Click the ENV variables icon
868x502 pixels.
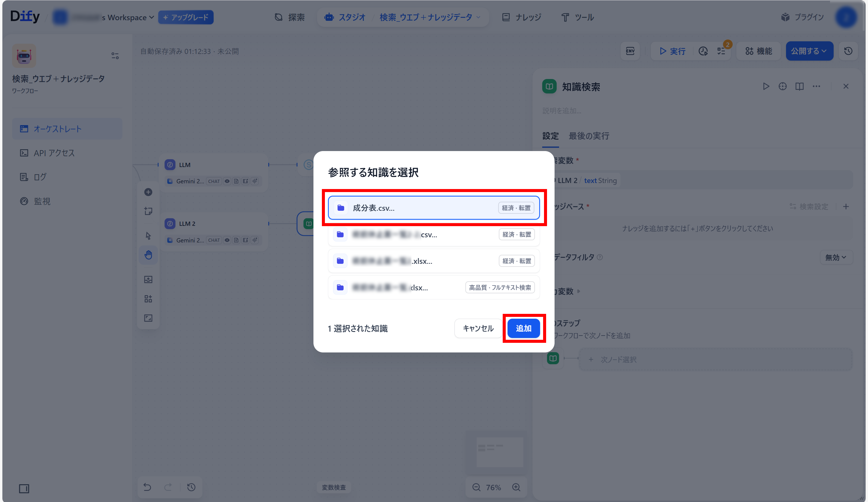630,51
